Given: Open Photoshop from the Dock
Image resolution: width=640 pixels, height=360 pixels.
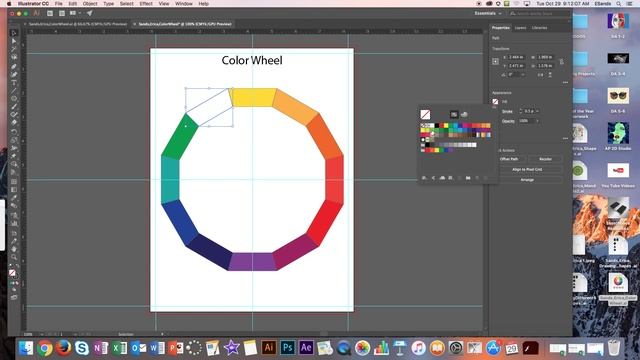Looking at the screenshot, I should tap(287, 348).
